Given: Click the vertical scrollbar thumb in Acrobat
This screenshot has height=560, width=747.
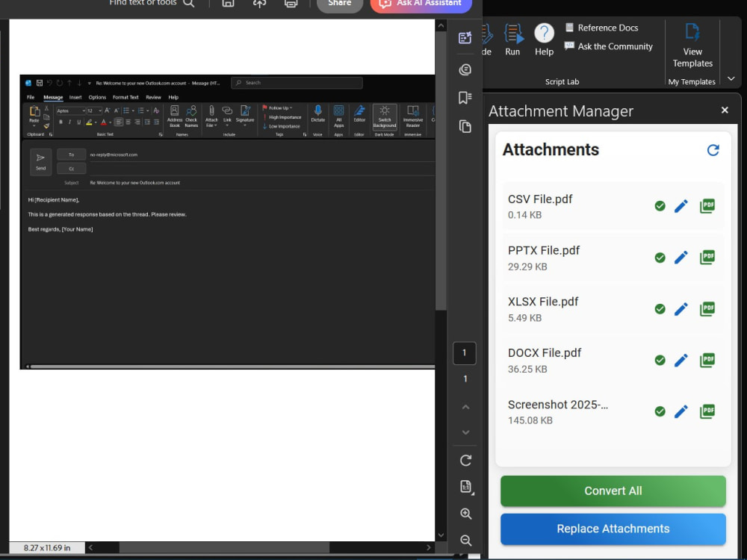Looking at the screenshot, I should tap(441, 170).
